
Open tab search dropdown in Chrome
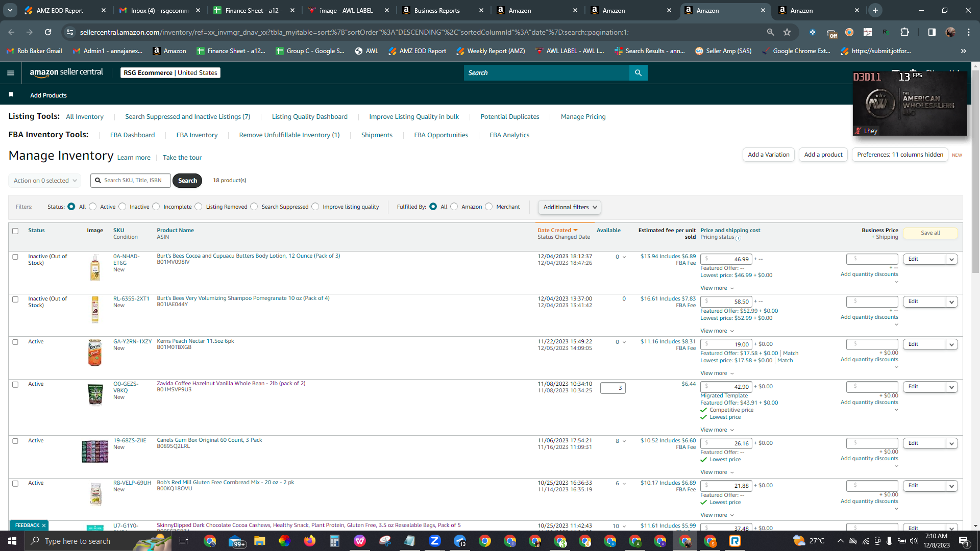pyautogui.click(x=10, y=10)
